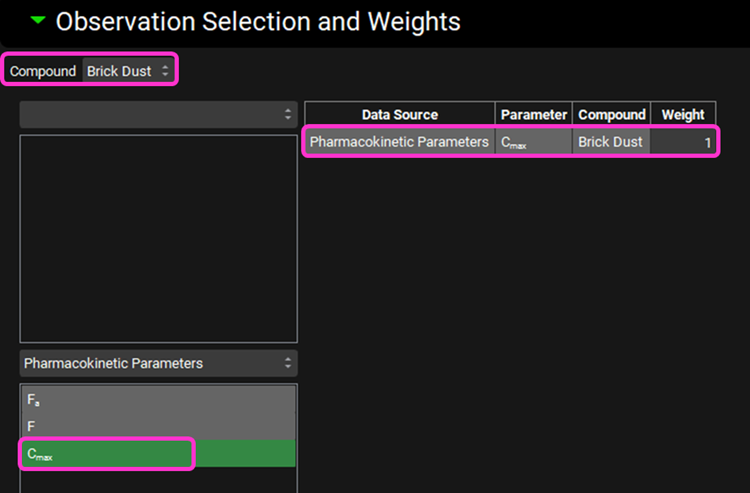Click the Weight value field showing 1
750x493 pixels.
click(x=683, y=142)
